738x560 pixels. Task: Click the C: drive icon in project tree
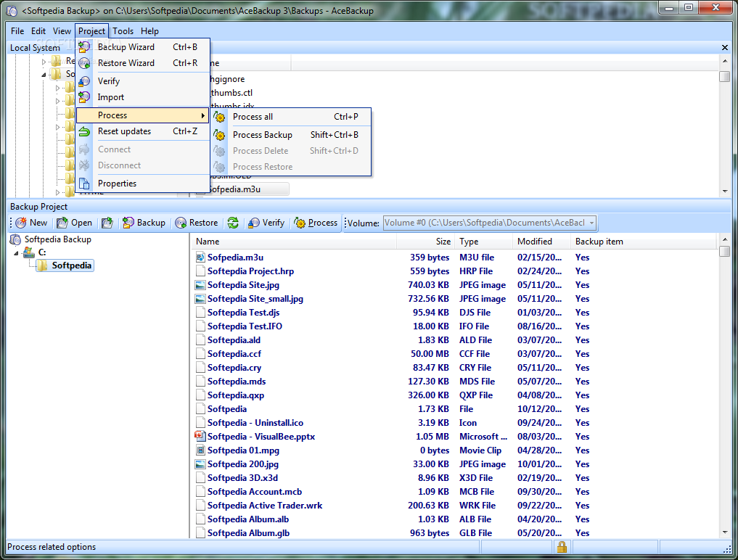click(x=29, y=252)
